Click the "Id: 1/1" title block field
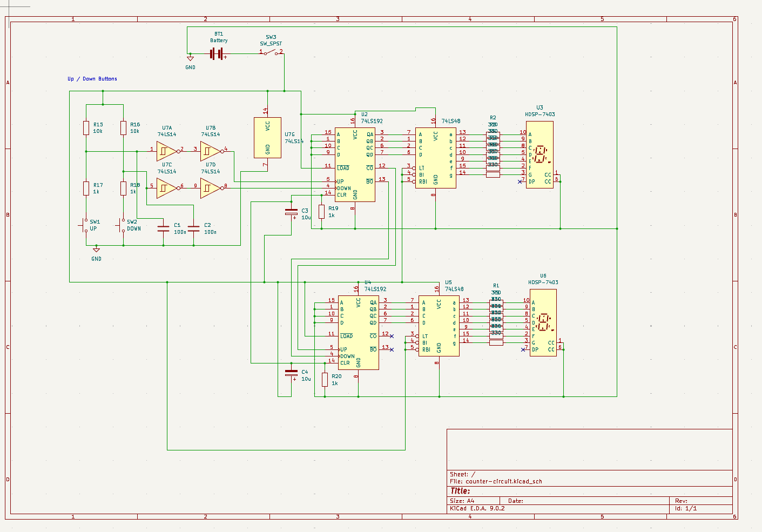Screen dimensions: 762x532 686,508
